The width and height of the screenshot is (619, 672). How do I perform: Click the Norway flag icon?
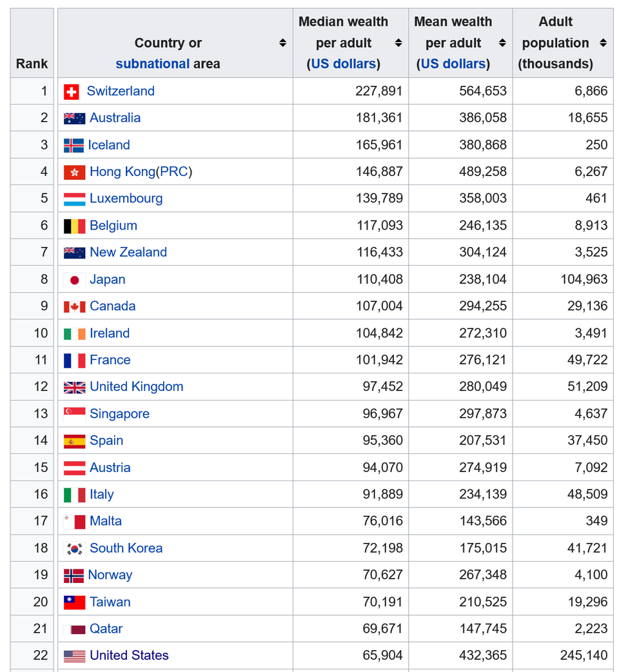[x=74, y=576]
